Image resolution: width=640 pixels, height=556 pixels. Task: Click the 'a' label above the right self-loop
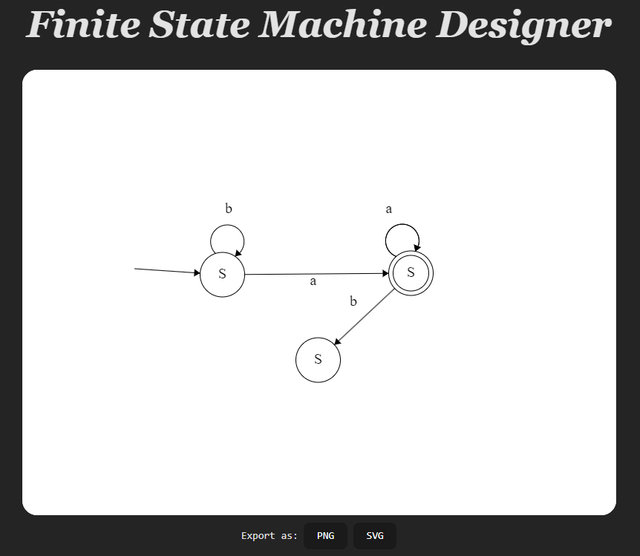tap(389, 209)
